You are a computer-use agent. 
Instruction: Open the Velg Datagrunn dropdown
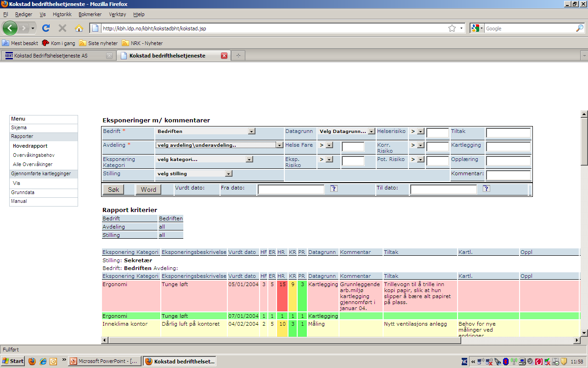coord(371,131)
